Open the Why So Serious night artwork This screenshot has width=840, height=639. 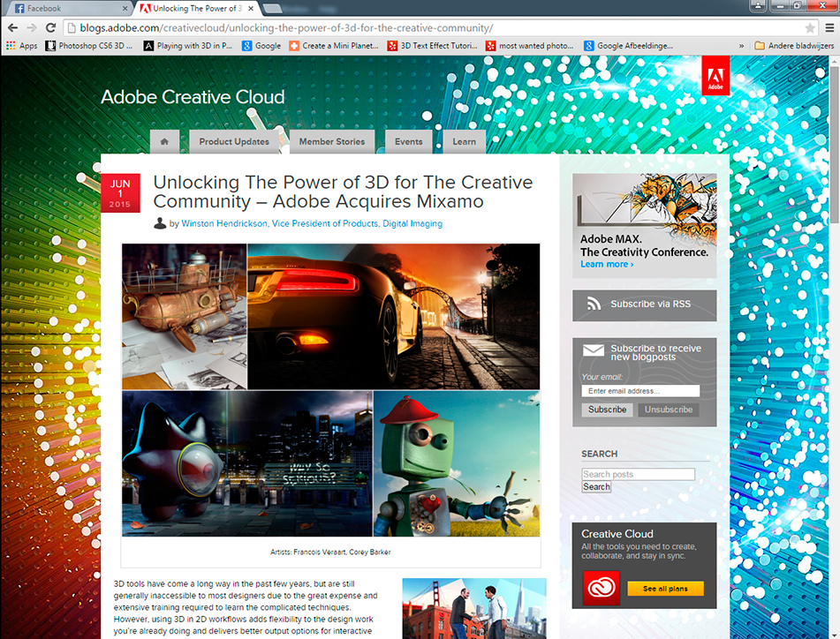tap(247, 463)
